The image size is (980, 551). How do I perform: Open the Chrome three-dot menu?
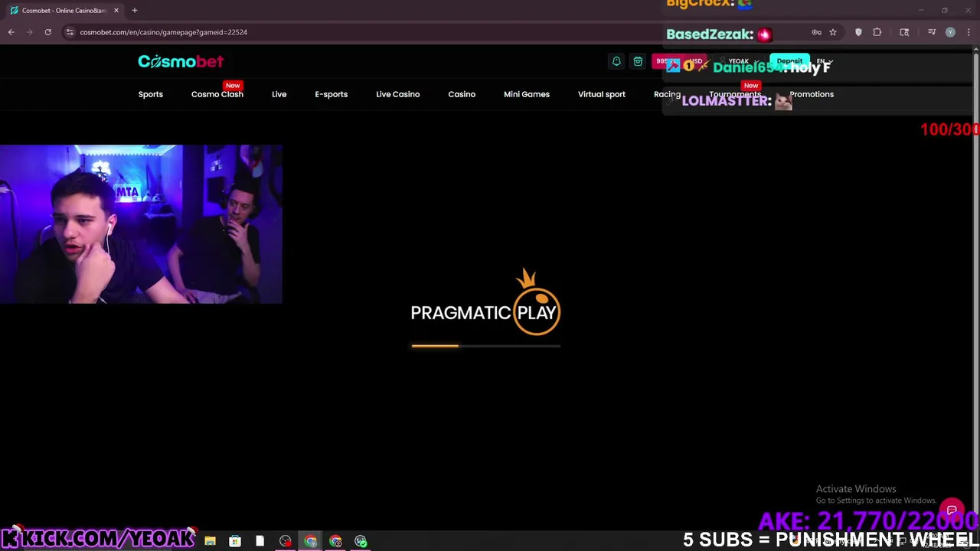pos(969,32)
